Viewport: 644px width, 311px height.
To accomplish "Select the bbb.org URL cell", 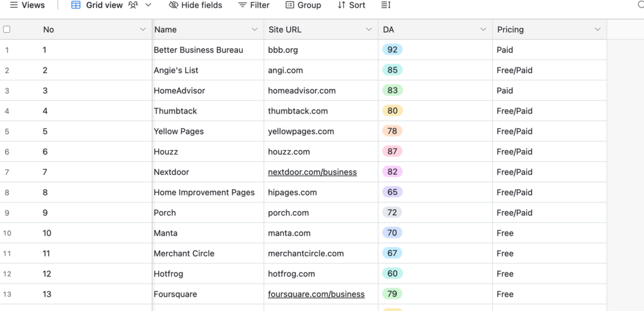I will coord(321,50).
